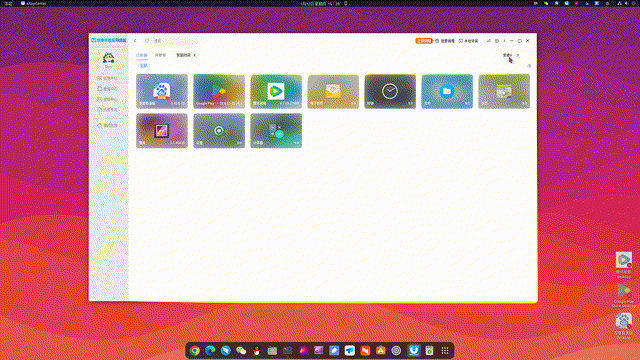Open the white T-logo app in dock
The height and width of the screenshot is (360, 640).
tap(349, 351)
